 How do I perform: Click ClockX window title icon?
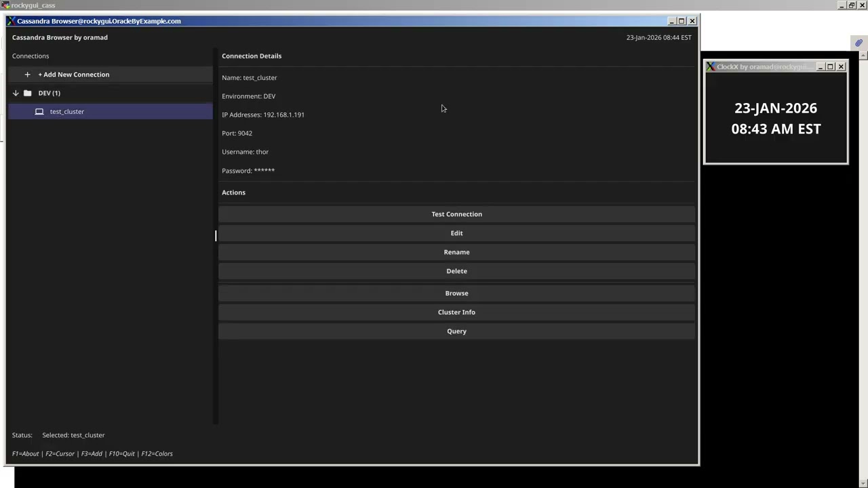(x=710, y=66)
